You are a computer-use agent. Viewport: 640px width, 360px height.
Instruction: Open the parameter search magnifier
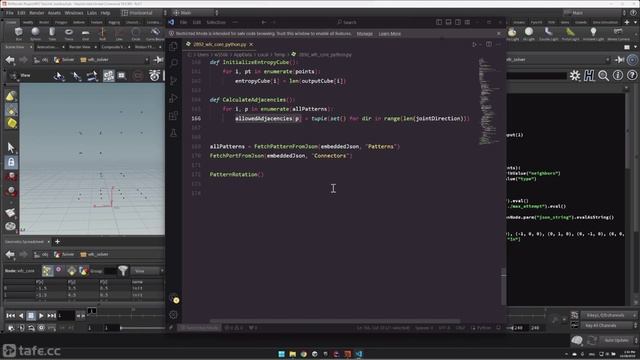pyautogui.click(x=603, y=76)
